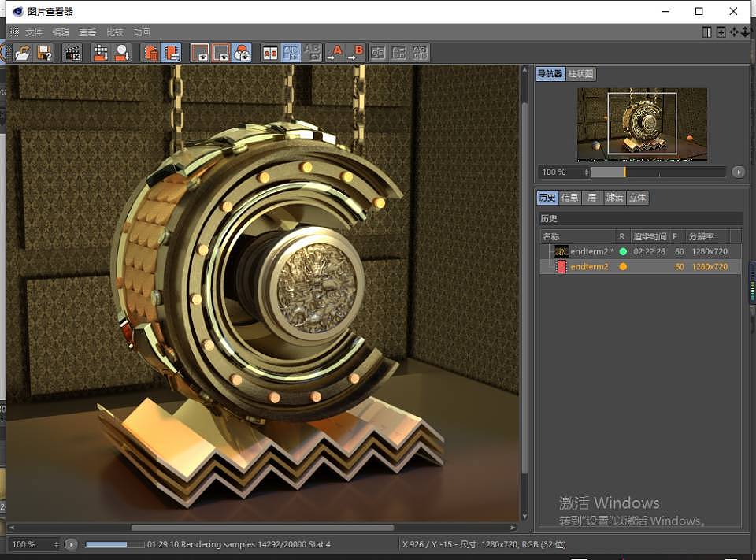
Task: Select the white-framed image display mode icon
Action: pos(199,53)
